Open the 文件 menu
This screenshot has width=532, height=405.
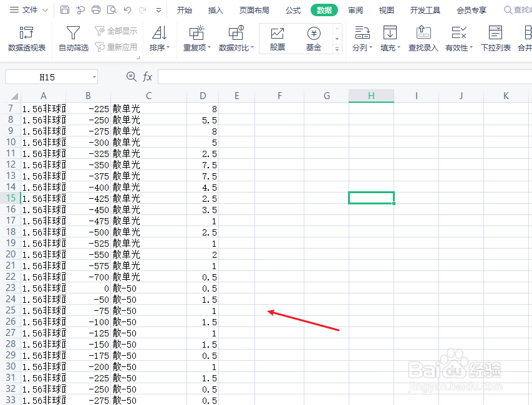(29, 10)
